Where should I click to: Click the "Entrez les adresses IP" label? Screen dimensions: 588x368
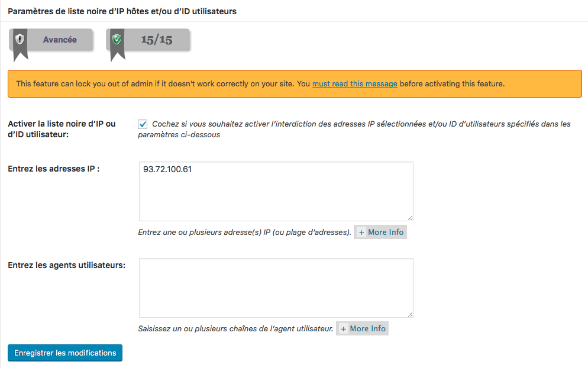click(x=53, y=169)
